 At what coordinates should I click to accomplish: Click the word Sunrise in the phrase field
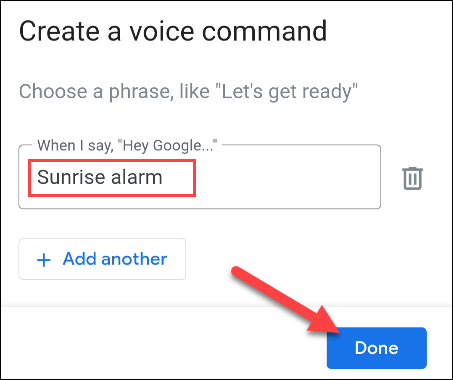pos(71,177)
